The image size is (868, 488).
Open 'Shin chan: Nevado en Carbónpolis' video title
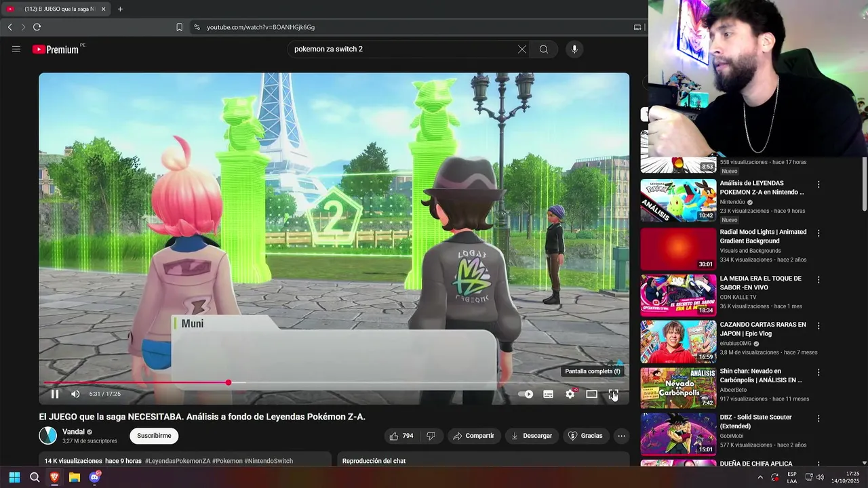coord(761,375)
